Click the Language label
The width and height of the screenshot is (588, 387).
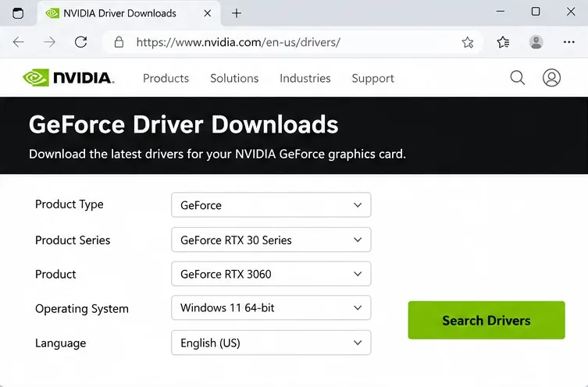[x=60, y=343]
